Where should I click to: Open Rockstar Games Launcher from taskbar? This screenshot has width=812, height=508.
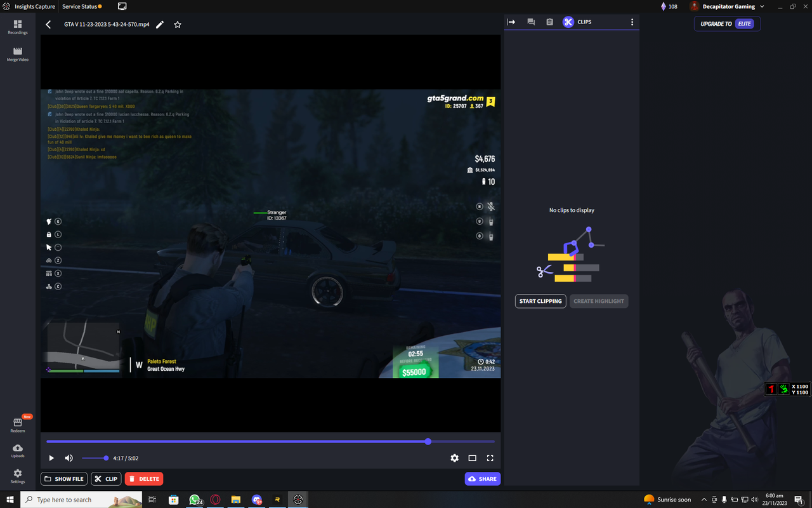click(277, 500)
